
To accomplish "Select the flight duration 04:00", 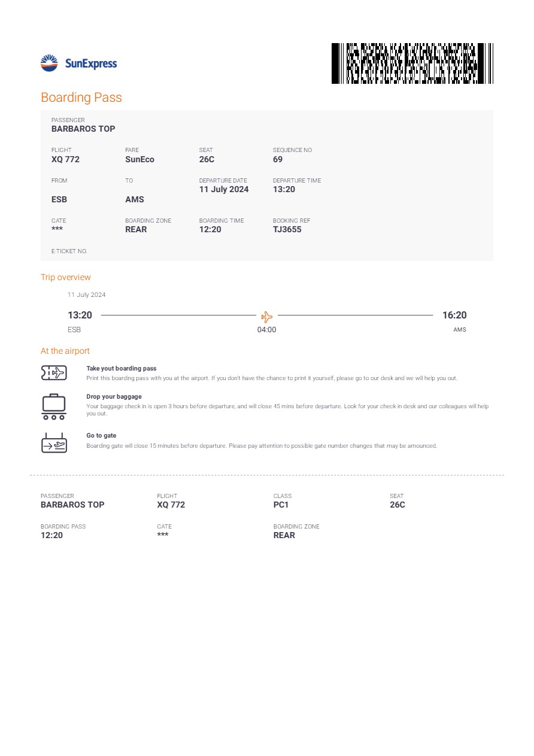I will point(267,330).
